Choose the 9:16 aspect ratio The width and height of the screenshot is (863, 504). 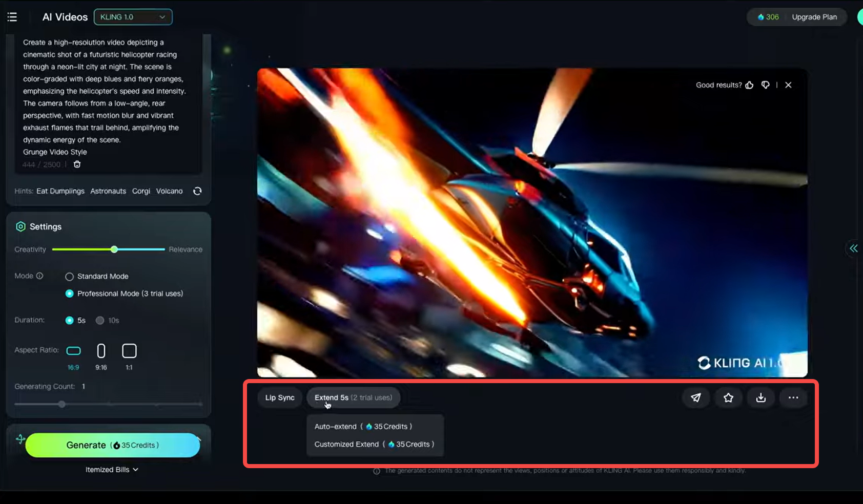(x=101, y=351)
